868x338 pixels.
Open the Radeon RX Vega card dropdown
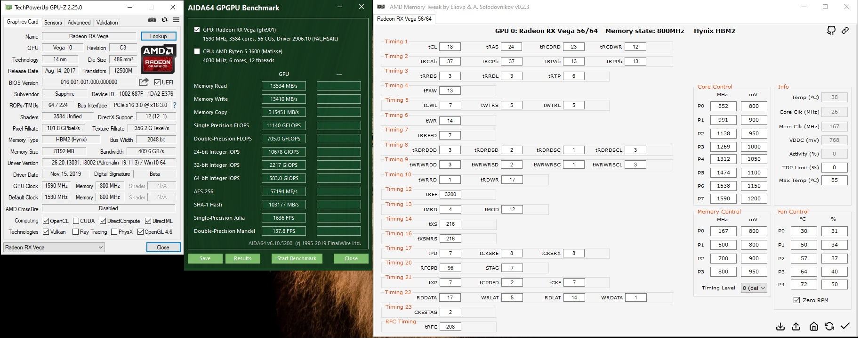54,247
